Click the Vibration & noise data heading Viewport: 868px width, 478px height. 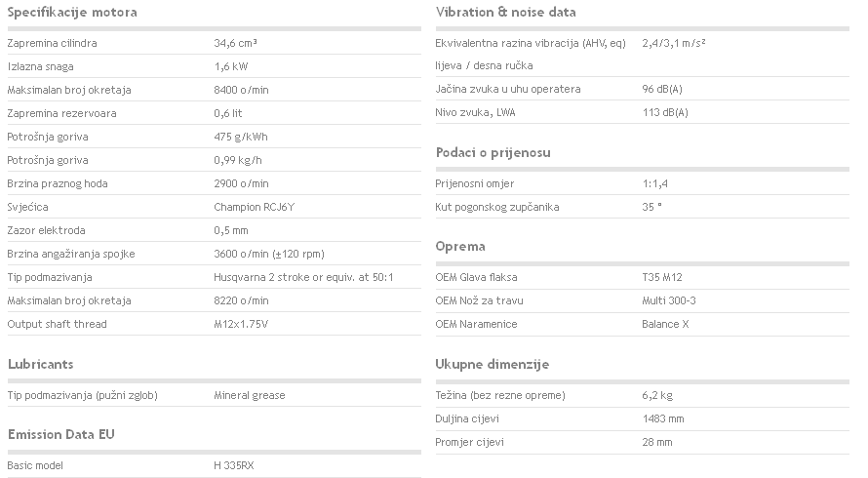click(x=505, y=12)
